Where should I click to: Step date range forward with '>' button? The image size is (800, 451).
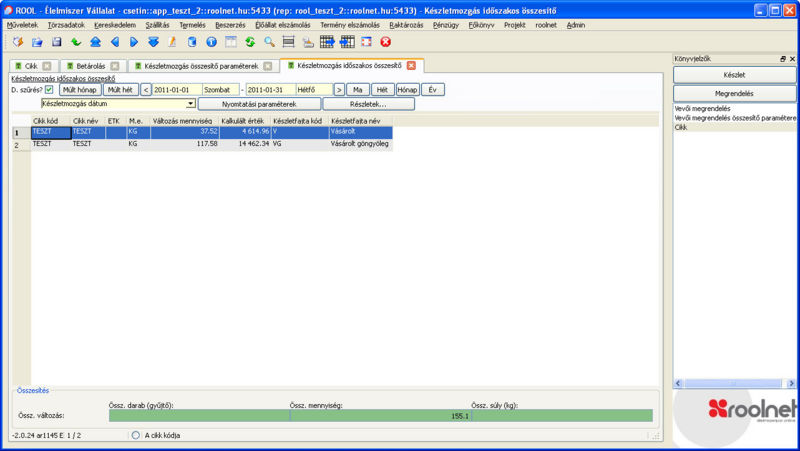click(339, 89)
